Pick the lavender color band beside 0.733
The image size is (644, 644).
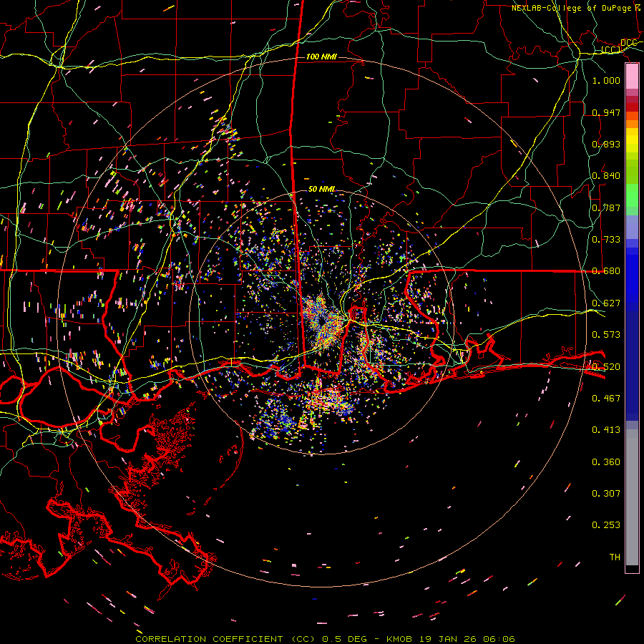632,227
